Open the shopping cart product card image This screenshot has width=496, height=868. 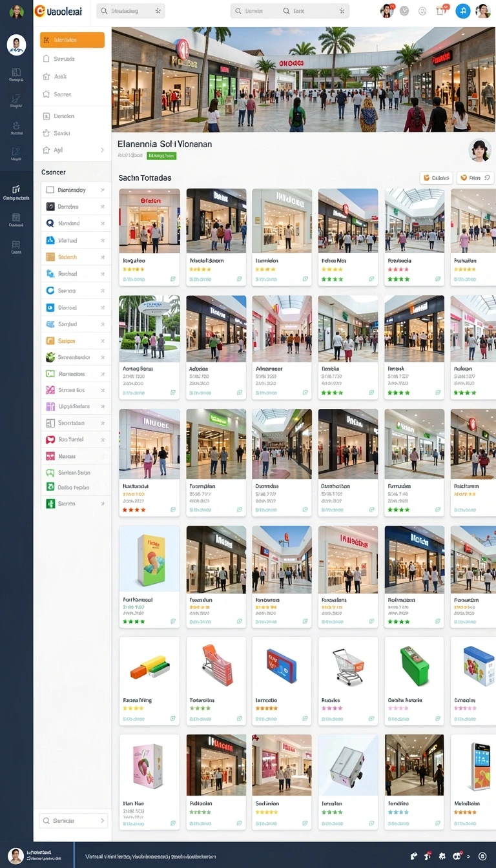coord(348,666)
